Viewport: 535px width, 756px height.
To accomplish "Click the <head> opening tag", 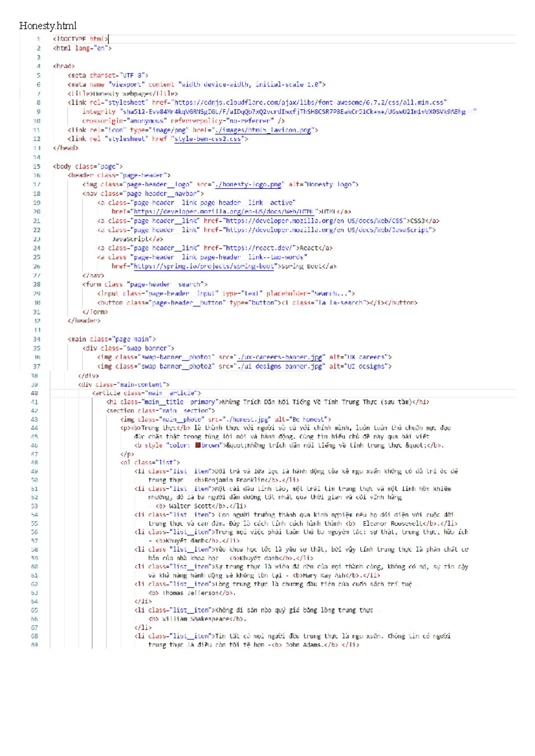I will [64, 66].
